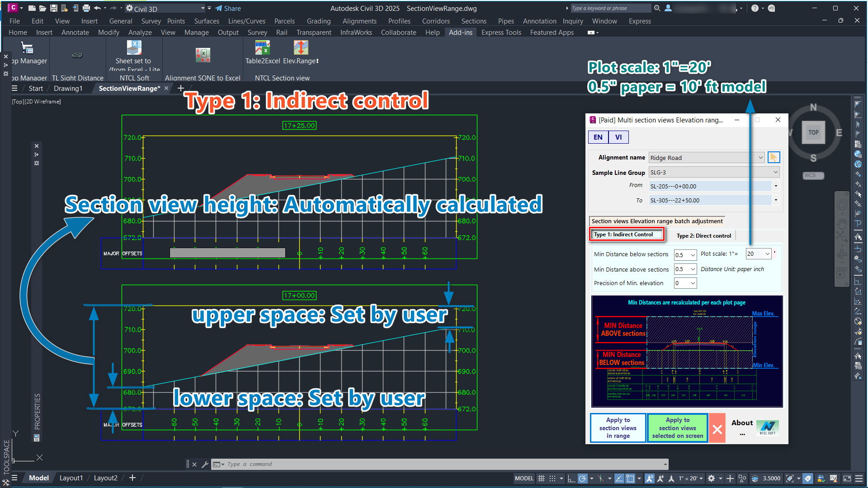Open Min Distance below sections dropdown

(693, 255)
